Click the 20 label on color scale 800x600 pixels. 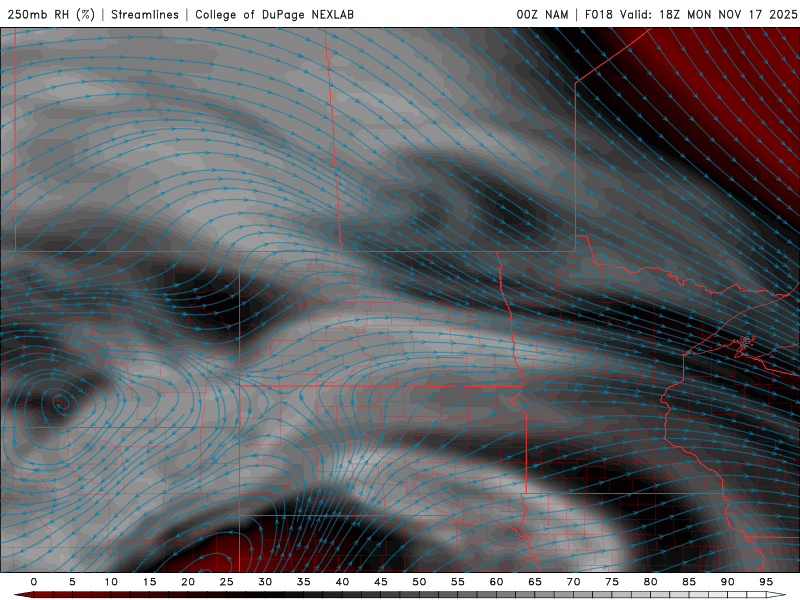188,582
